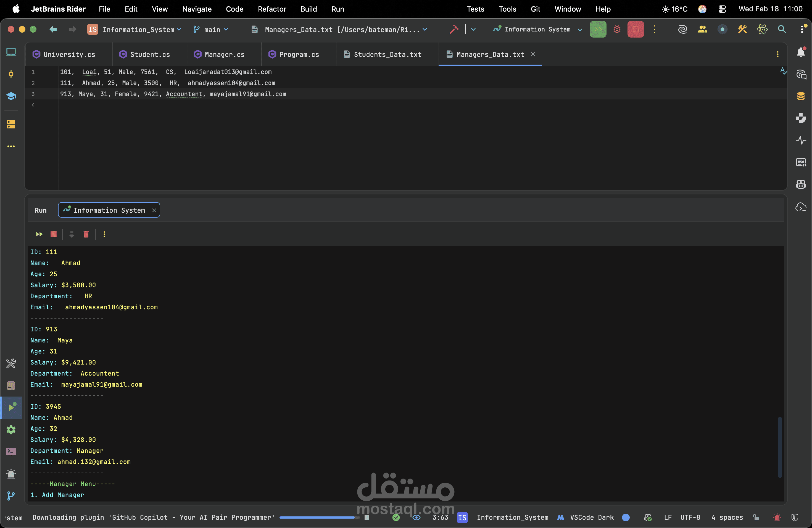Screen dimensions: 812x528
Task: Open the Database tool window icon
Action: (801, 96)
